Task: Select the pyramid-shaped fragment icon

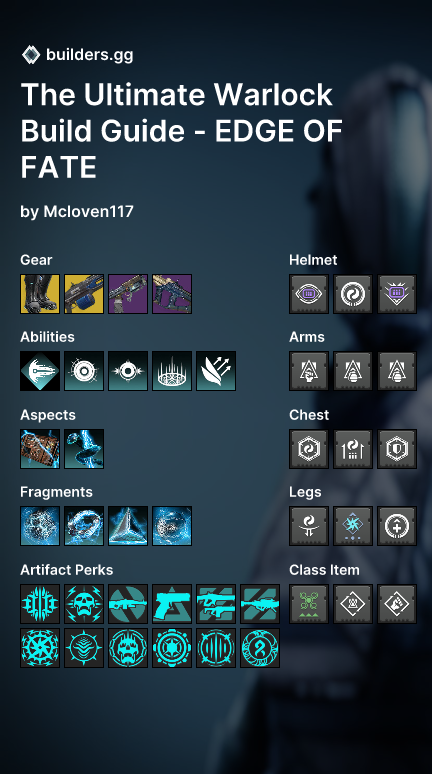Action: click(128, 526)
